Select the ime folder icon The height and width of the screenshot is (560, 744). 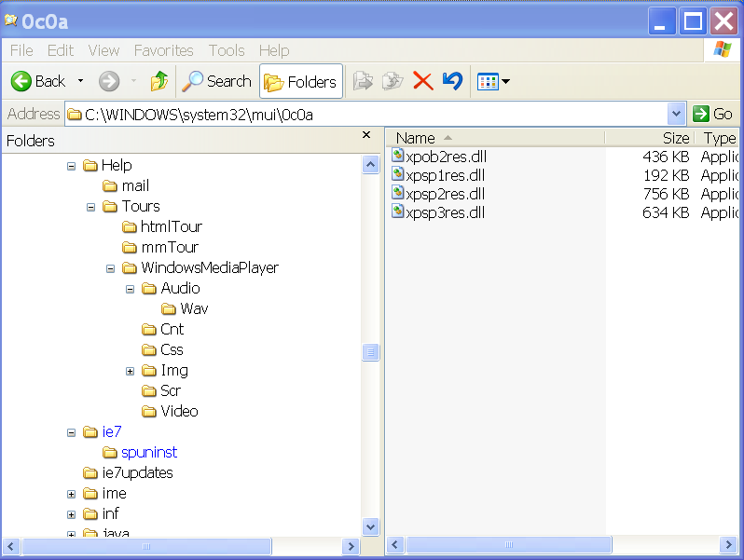point(90,494)
